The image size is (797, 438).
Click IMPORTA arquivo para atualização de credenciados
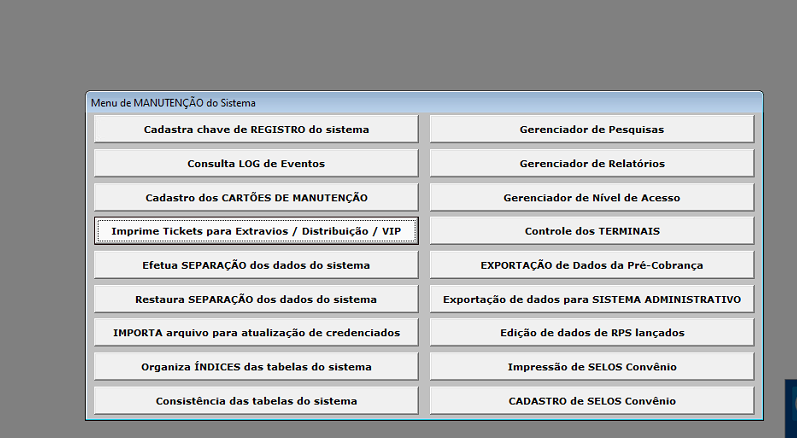pos(256,332)
